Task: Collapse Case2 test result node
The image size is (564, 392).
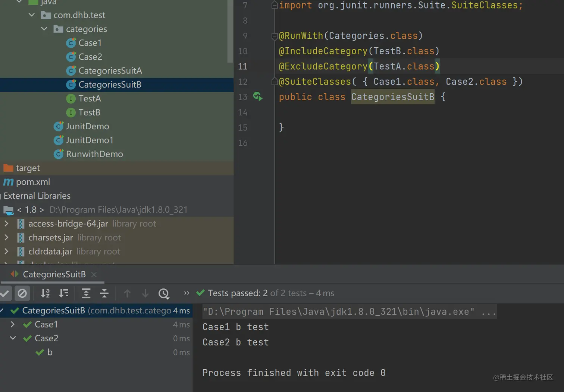Action: click(x=13, y=338)
